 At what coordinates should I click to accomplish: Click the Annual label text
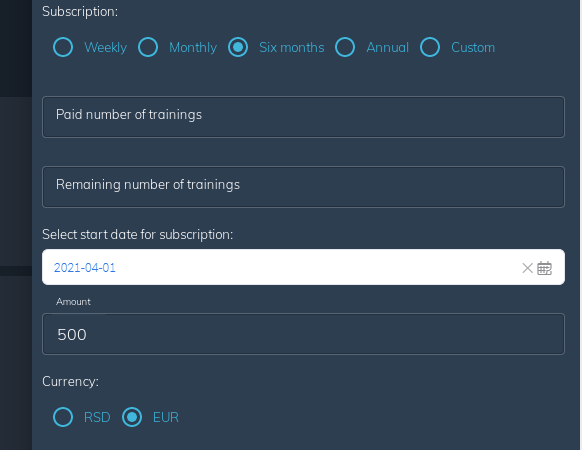388,48
